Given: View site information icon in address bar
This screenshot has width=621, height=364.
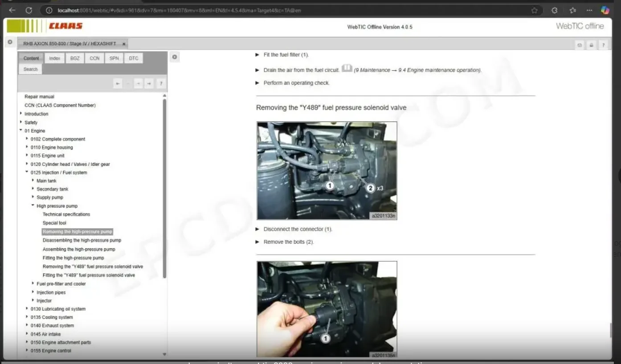Looking at the screenshot, I should [x=49, y=10].
